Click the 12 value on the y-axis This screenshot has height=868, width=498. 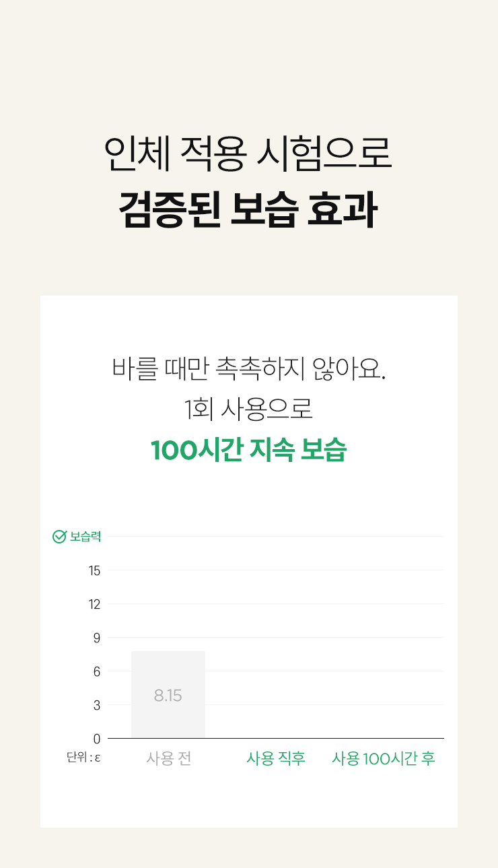(94, 605)
